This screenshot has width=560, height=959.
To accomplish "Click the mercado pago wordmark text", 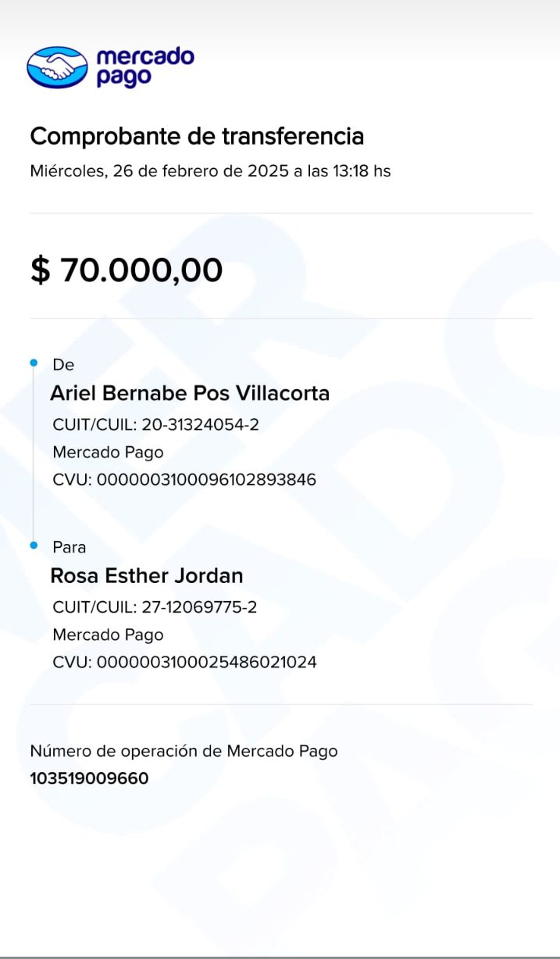I will click(144, 67).
